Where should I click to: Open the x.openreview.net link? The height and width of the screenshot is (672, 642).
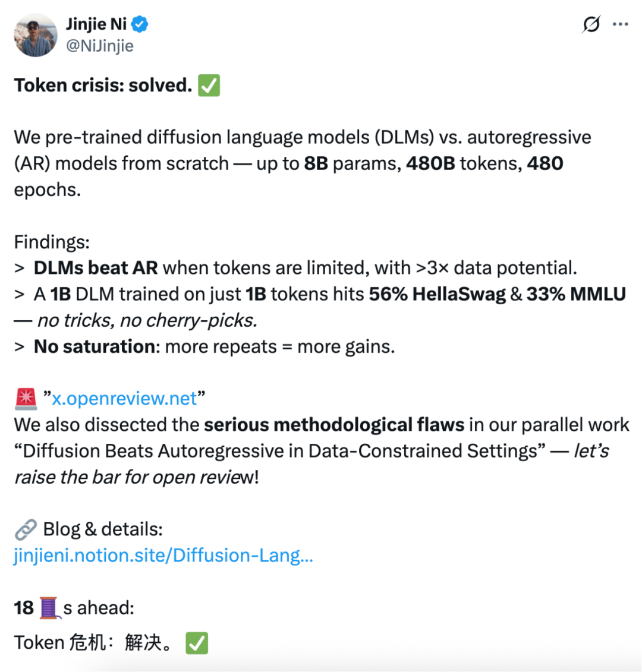[x=124, y=399]
